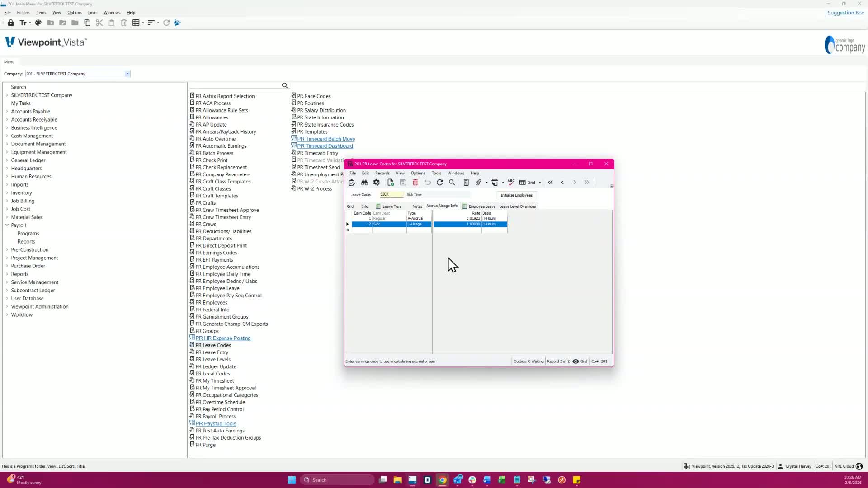Collapse the Payroll tree node
868x488 pixels.
pyautogui.click(x=7, y=225)
